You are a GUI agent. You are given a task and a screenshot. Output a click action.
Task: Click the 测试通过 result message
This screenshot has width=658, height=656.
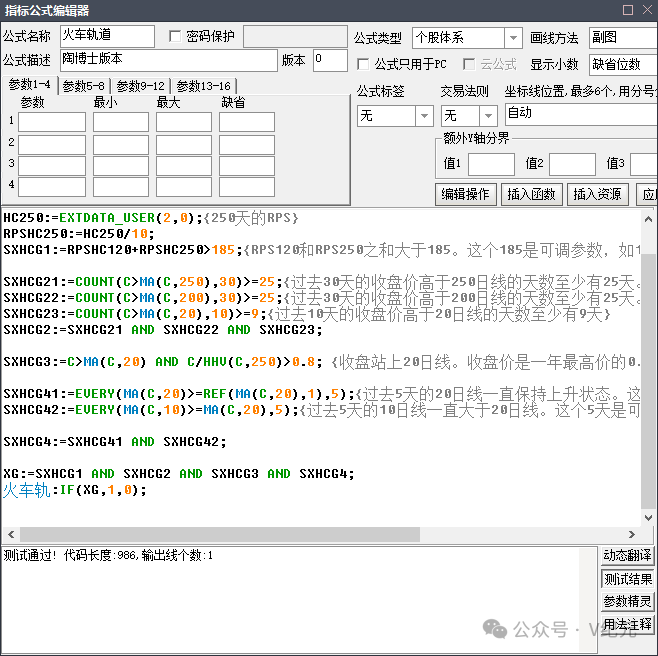(108, 556)
